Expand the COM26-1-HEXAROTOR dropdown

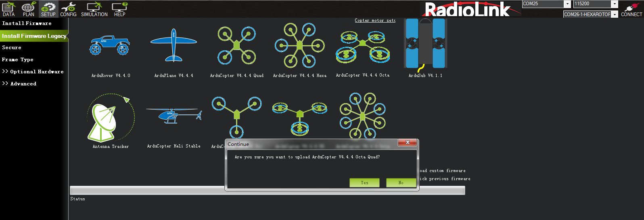coord(615,15)
